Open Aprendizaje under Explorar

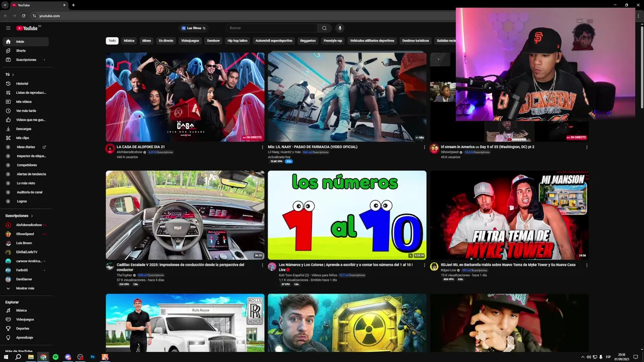tap(25, 337)
